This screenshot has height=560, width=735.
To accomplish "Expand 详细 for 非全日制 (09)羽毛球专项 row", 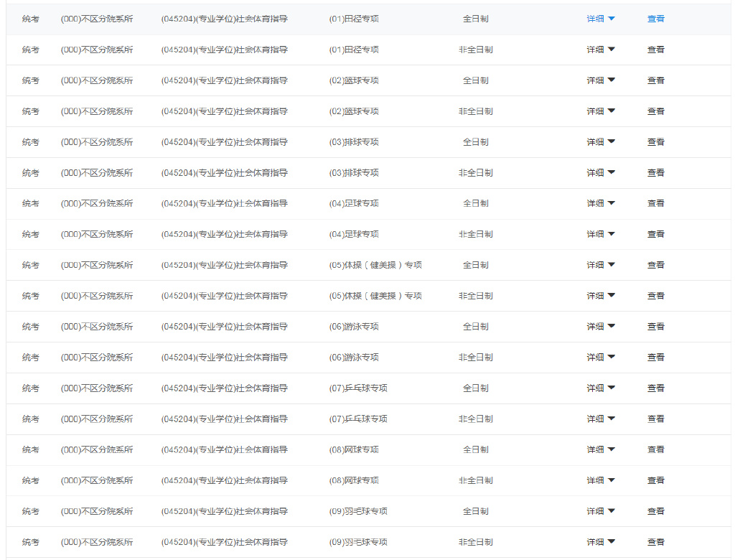I will click(x=601, y=542).
